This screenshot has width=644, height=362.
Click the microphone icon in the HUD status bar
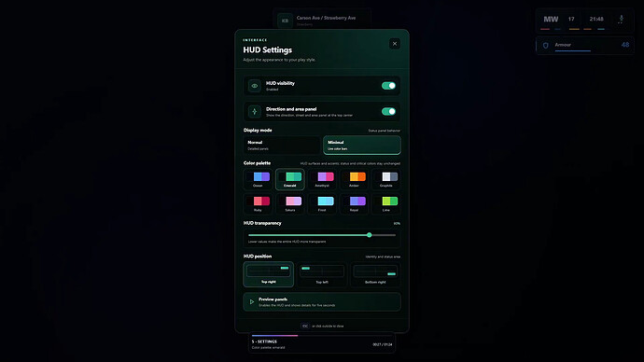[621, 19]
